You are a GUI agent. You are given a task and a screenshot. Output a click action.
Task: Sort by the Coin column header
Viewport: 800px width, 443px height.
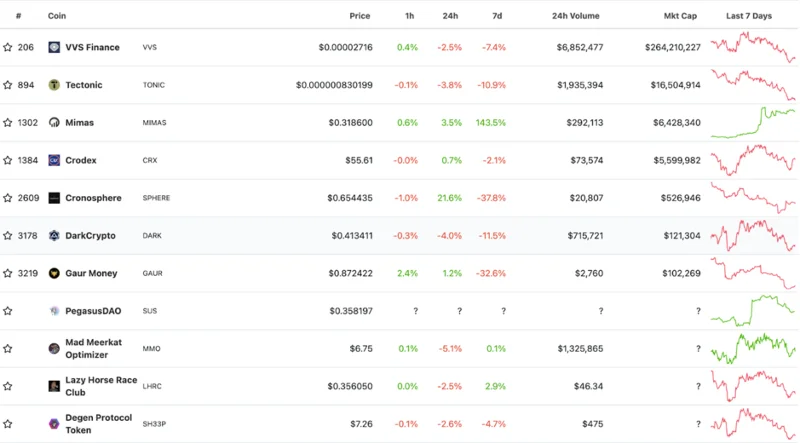pyautogui.click(x=57, y=16)
